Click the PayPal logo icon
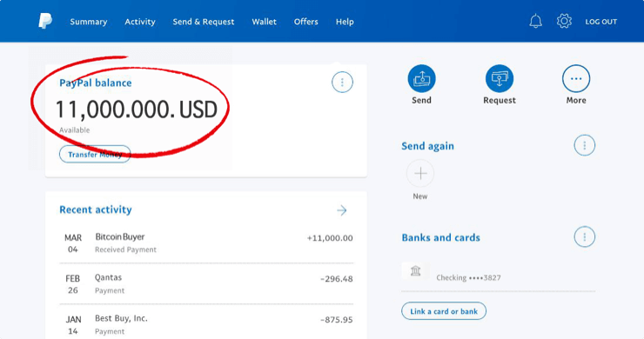This screenshot has height=339, width=644. [x=45, y=21]
